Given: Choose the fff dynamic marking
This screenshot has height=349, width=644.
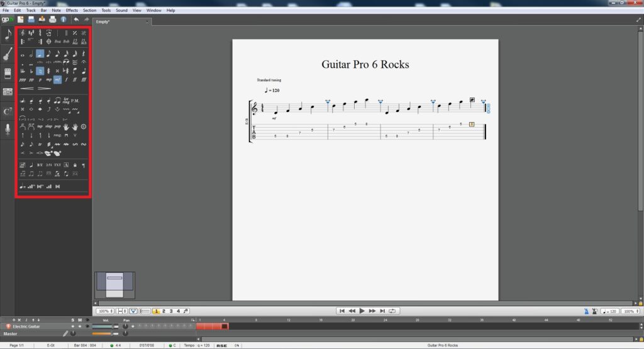Looking at the screenshot, I should [84, 80].
